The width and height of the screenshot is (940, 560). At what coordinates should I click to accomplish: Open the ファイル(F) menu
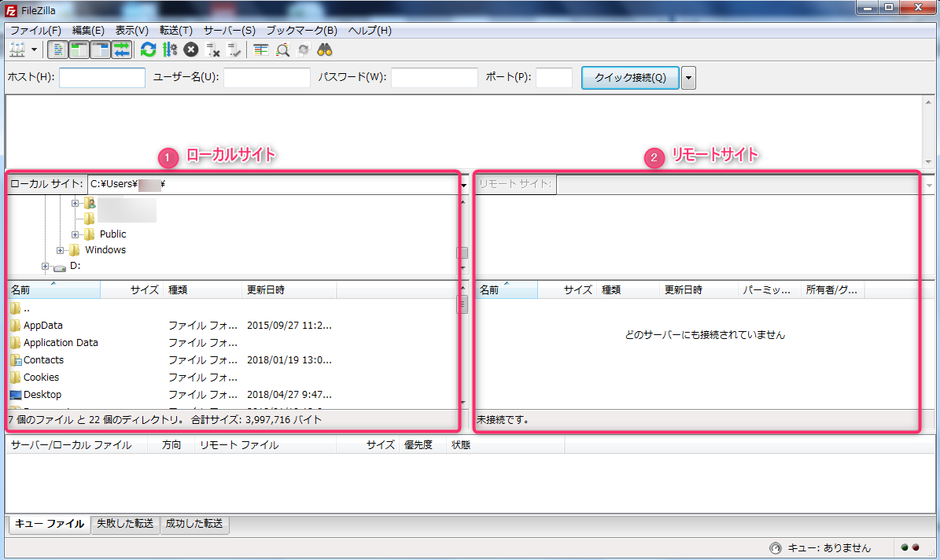pos(36,30)
